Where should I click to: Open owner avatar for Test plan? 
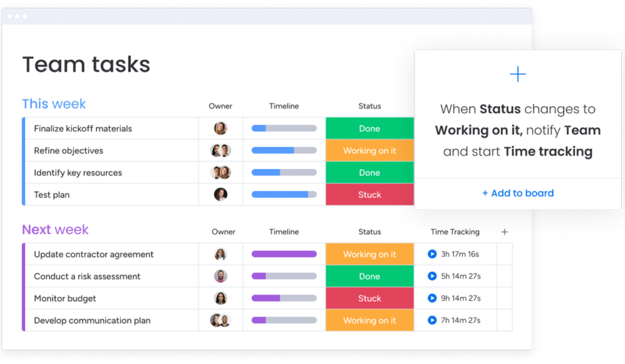pyautogui.click(x=220, y=194)
